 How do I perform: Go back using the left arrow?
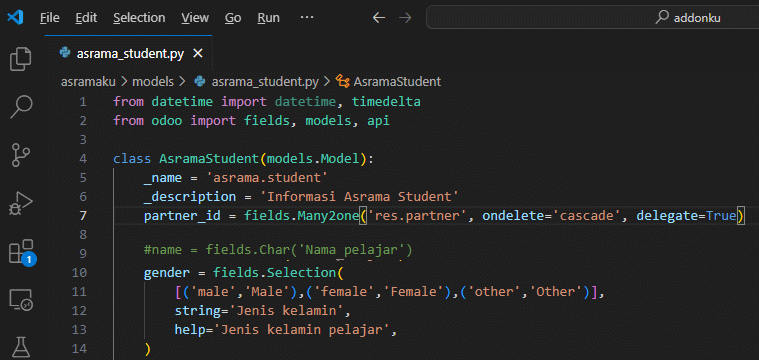379,18
